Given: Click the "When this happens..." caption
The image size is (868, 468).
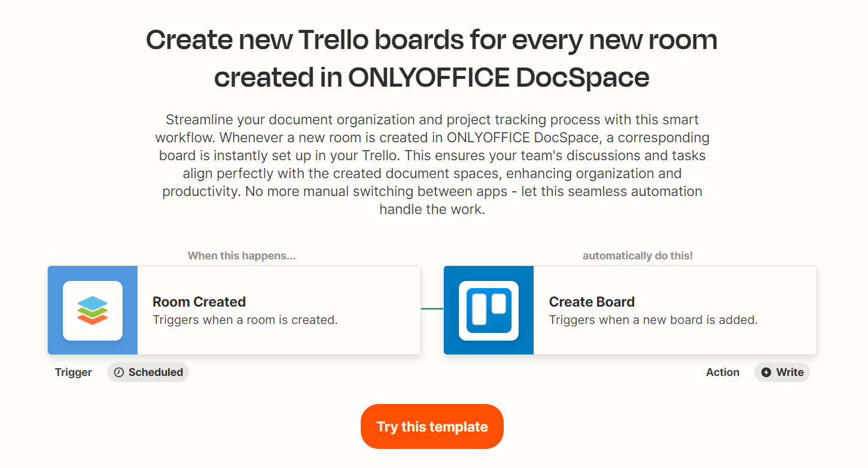Looking at the screenshot, I should click(x=242, y=256).
